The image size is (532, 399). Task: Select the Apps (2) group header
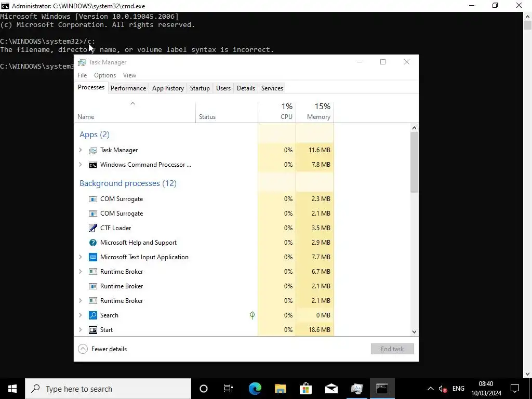(x=95, y=135)
